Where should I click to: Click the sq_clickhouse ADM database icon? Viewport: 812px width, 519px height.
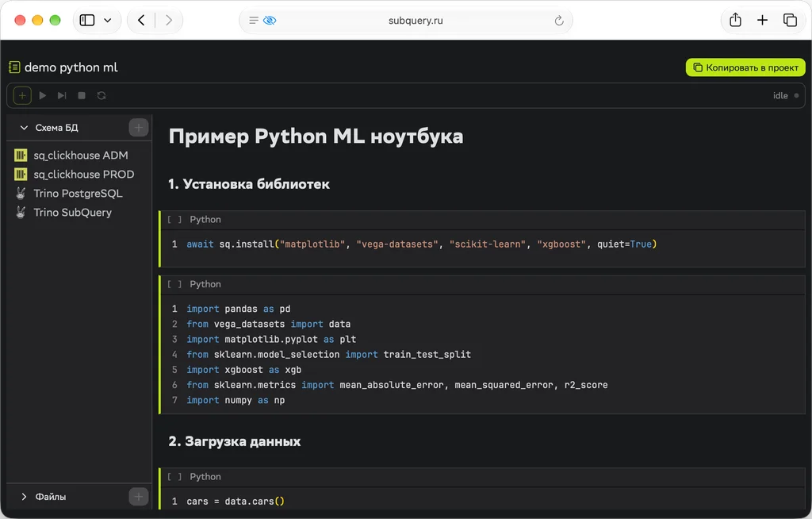[21, 155]
